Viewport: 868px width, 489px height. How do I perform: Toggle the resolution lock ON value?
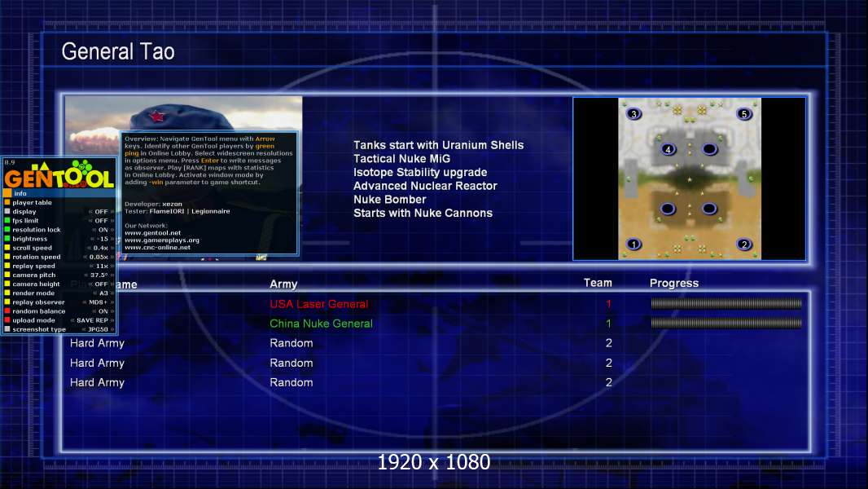[x=103, y=230]
